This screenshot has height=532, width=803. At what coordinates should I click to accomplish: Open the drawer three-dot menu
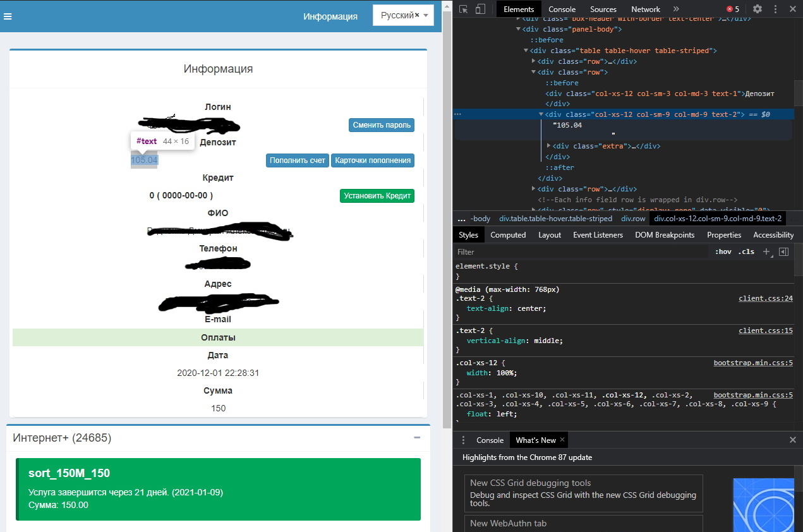tap(463, 440)
